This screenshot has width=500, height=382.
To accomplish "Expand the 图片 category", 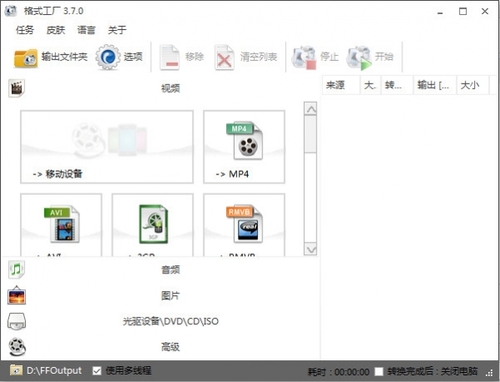I will tap(170, 295).
